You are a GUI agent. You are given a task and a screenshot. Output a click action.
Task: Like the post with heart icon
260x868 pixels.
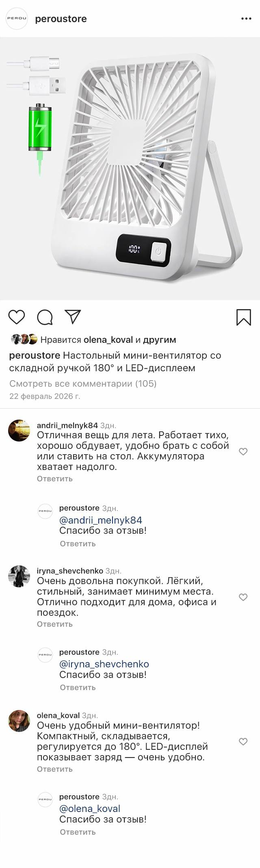tap(17, 317)
